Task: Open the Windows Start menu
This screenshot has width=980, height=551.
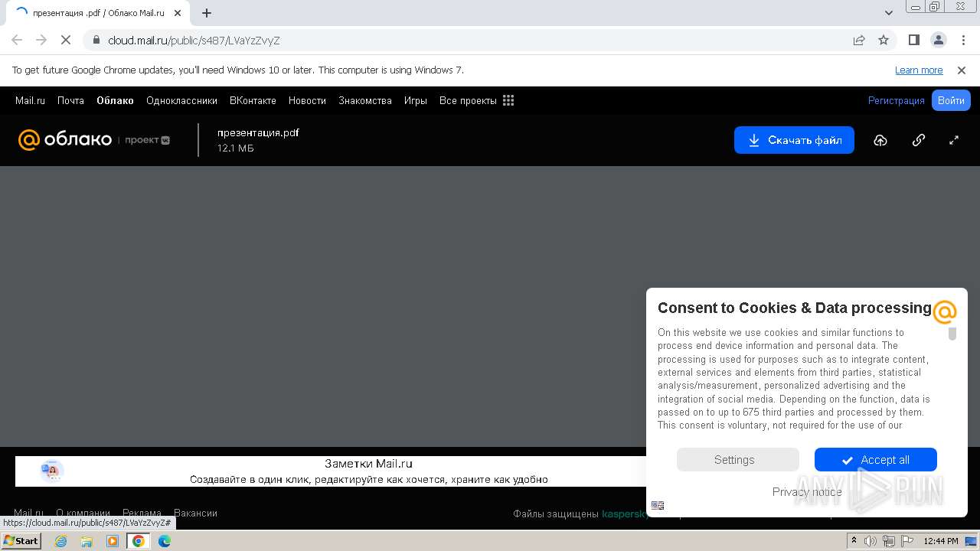Action: [21, 541]
